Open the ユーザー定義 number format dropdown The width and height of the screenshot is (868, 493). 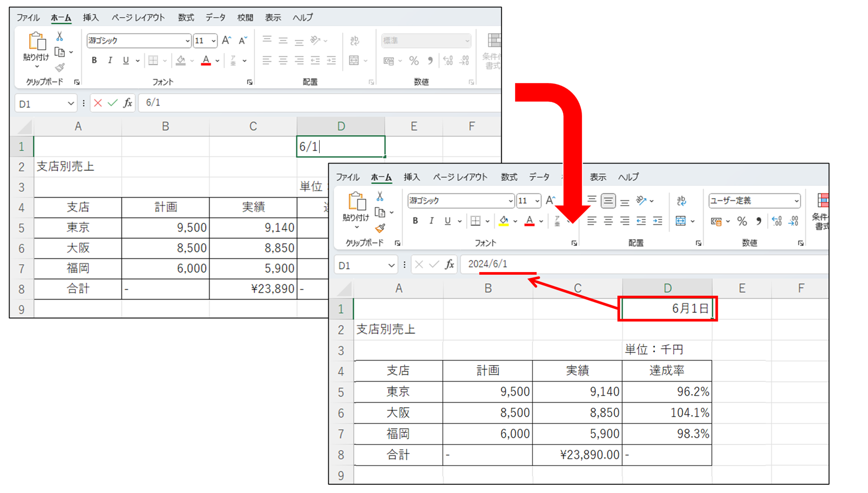pyautogui.click(x=796, y=201)
